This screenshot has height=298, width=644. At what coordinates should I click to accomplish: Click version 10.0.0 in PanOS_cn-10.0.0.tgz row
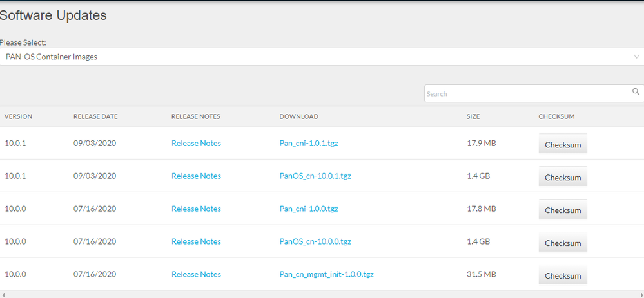coord(15,241)
